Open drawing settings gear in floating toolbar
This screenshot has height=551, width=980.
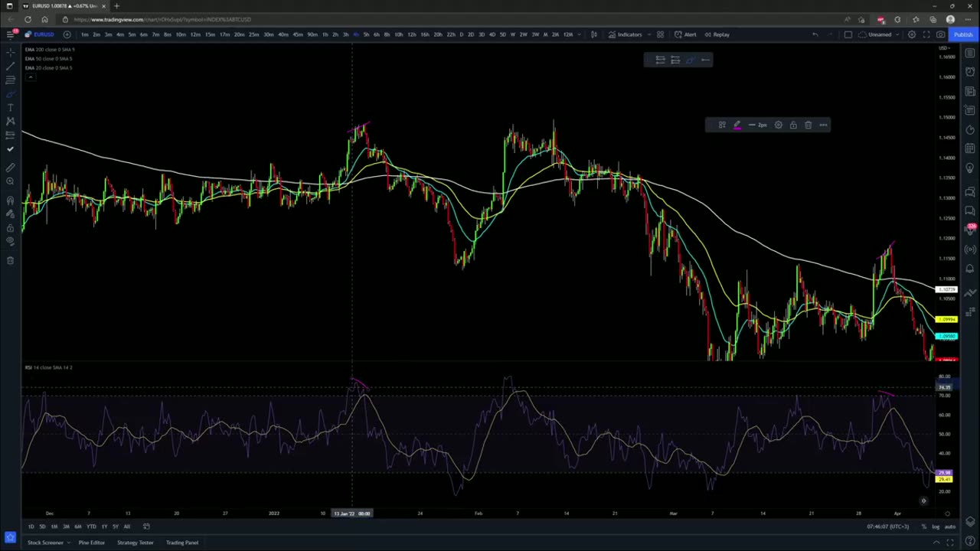click(779, 125)
